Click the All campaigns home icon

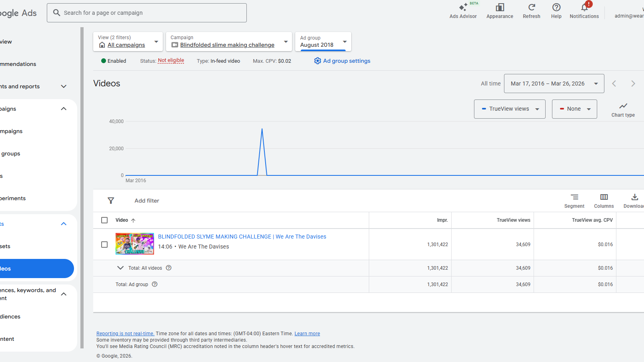point(102,45)
